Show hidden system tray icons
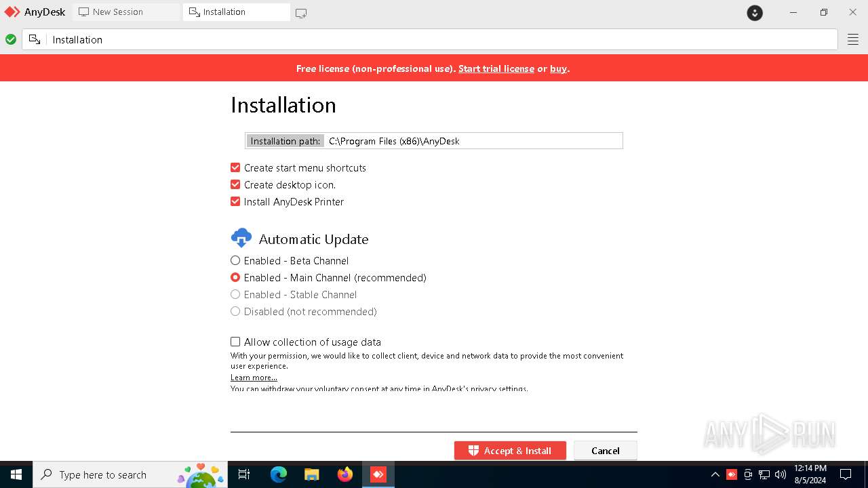The image size is (868, 488). pos(715,474)
